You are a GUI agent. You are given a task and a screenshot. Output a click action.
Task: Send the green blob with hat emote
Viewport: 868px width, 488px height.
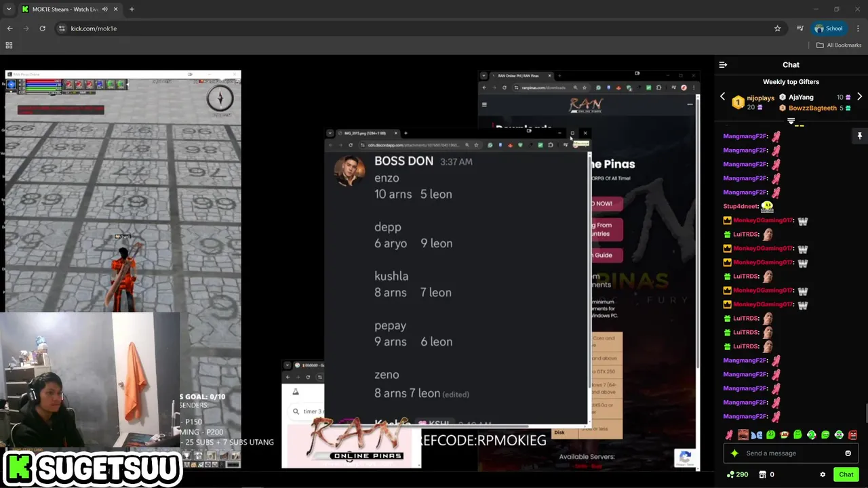784,435
